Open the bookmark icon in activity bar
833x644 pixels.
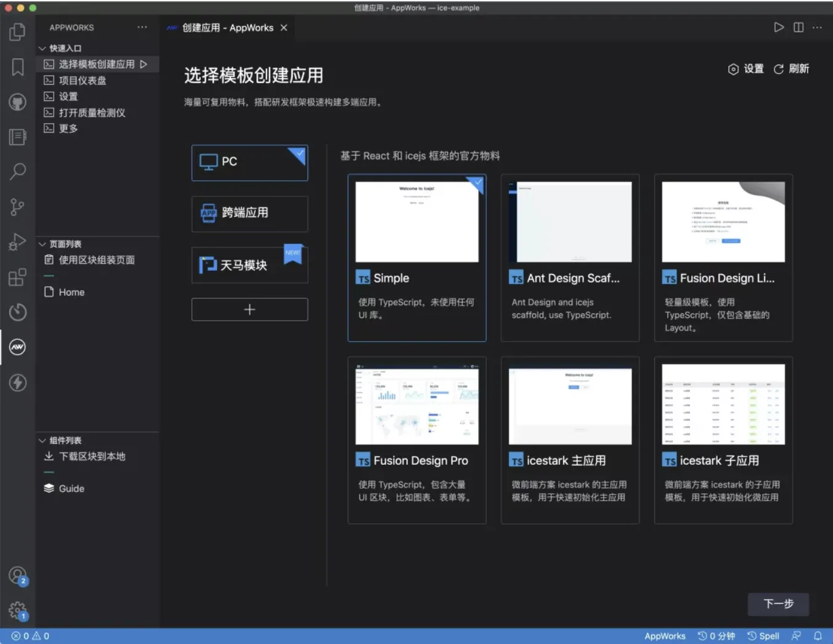coord(18,67)
